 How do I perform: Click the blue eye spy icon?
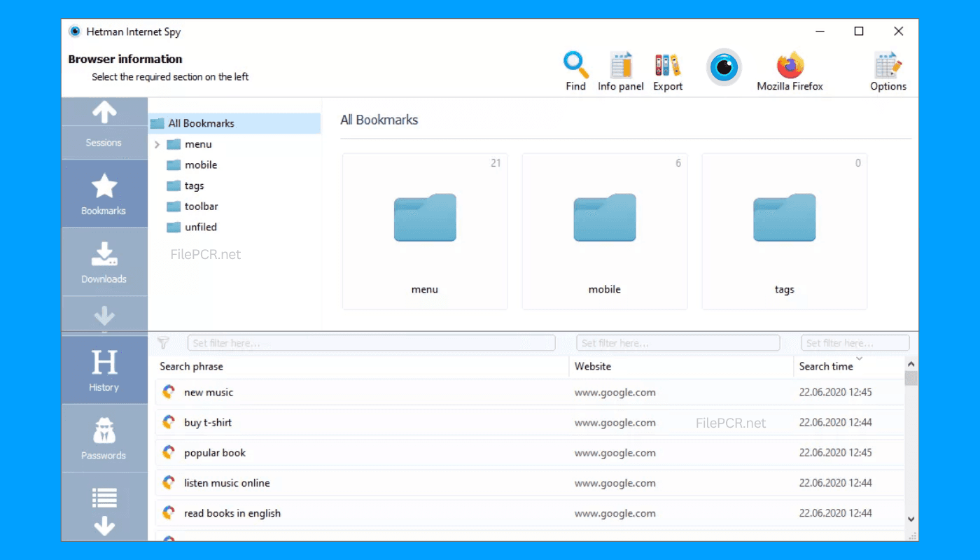(x=724, y=68)
